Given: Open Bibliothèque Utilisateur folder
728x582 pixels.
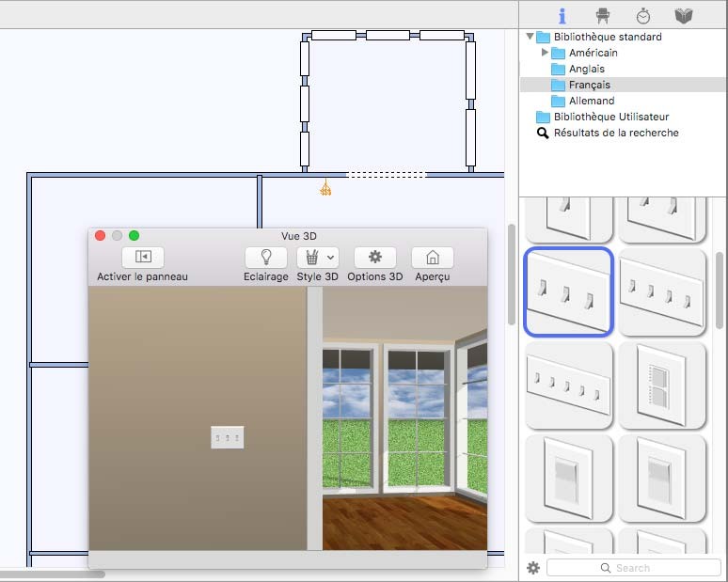Looking at the screenshot, I should (610, 117).
